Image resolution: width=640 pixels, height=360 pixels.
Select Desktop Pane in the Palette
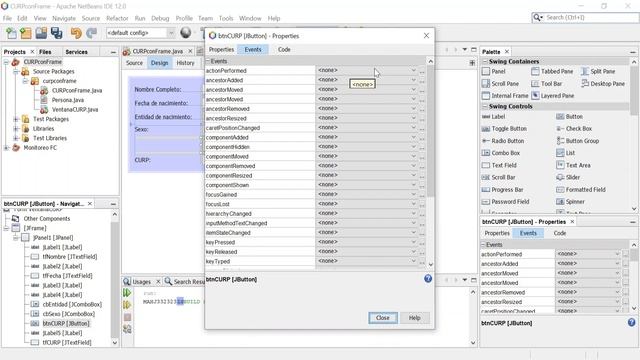603,84
